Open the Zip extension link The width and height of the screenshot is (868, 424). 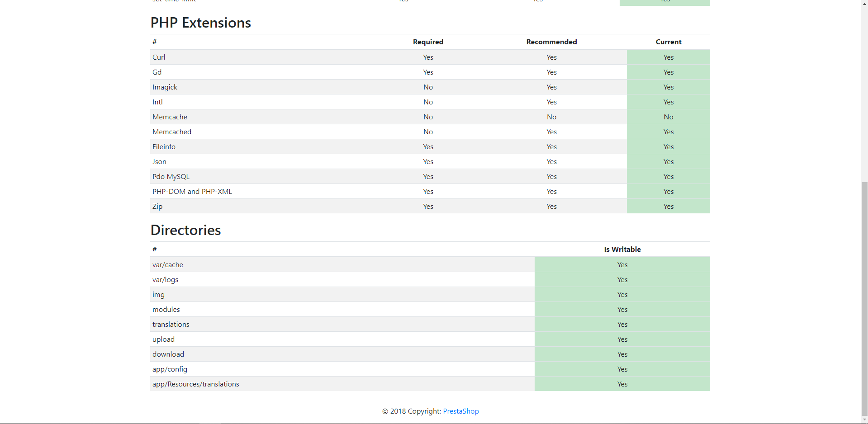point(157,206)
